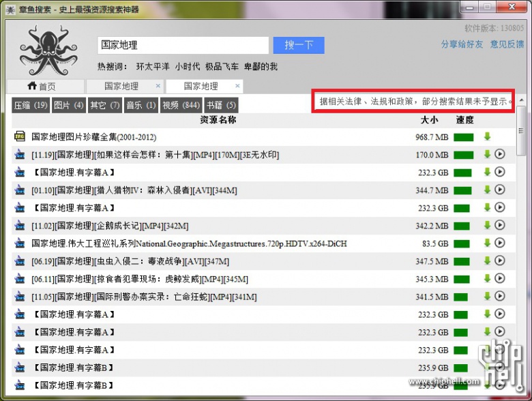This screenshot has height=401, width=532.
Task: Click the 341.5 MB size value
Action: click(x=432, y=297)
